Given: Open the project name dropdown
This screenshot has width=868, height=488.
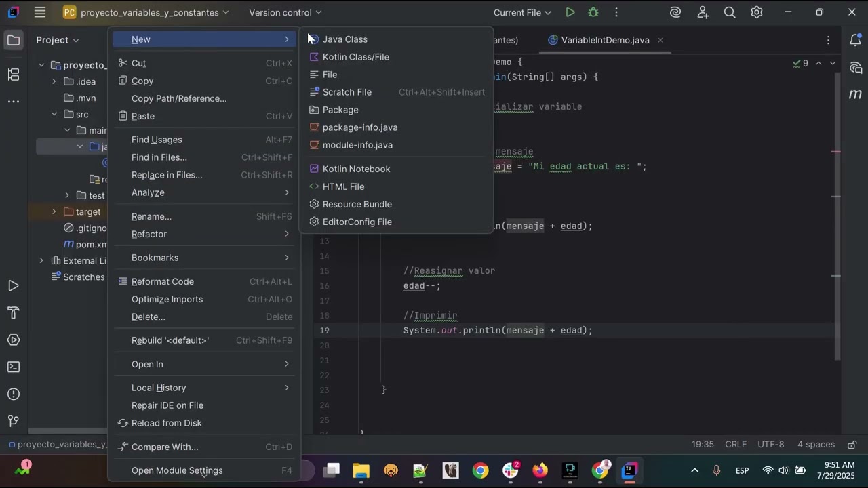Looking at the screenshot, I should click(x=146, y=12).
